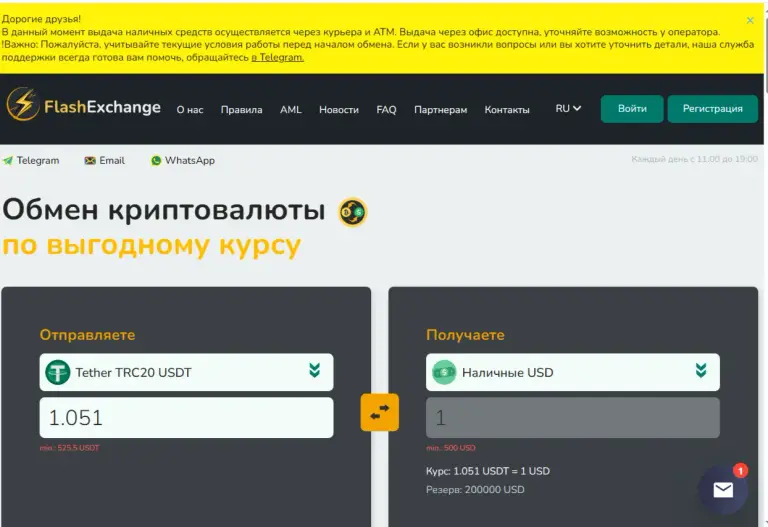Click the cash USD banknote icon

[444, 372]
